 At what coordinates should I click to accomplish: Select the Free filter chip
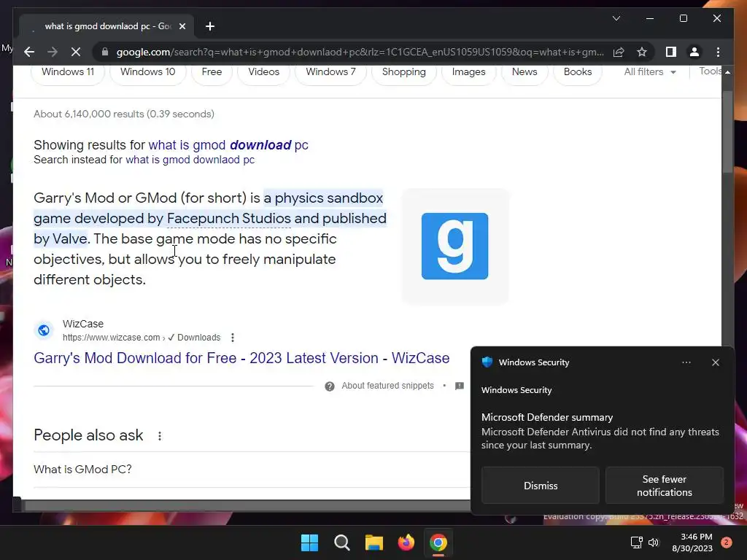[212, 72]
